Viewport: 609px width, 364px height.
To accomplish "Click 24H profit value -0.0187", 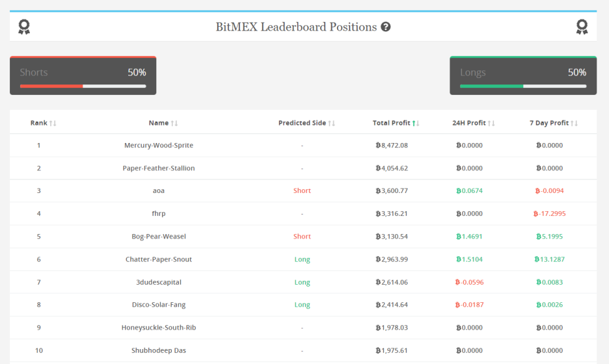I will click(x=469, y=305).
